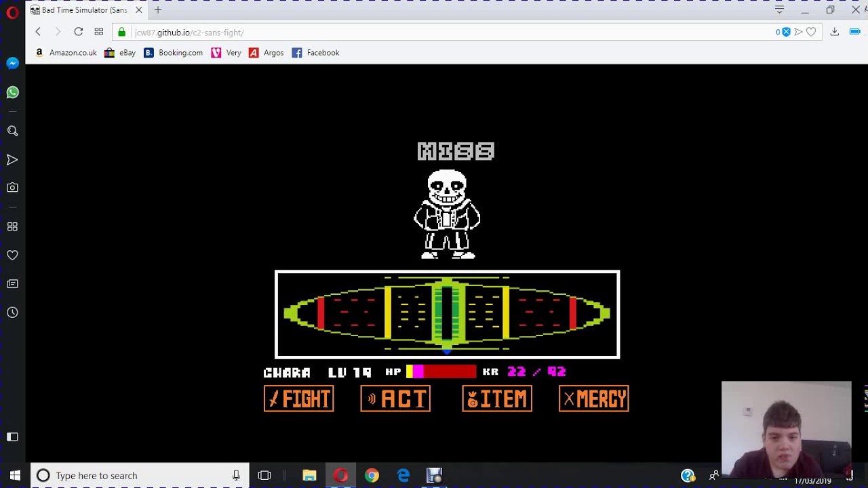Image resolution: width=868 pixels, height=488 pixels.
Task: Open Speed Dial grid in the sidebar
Action: [12, 227]
